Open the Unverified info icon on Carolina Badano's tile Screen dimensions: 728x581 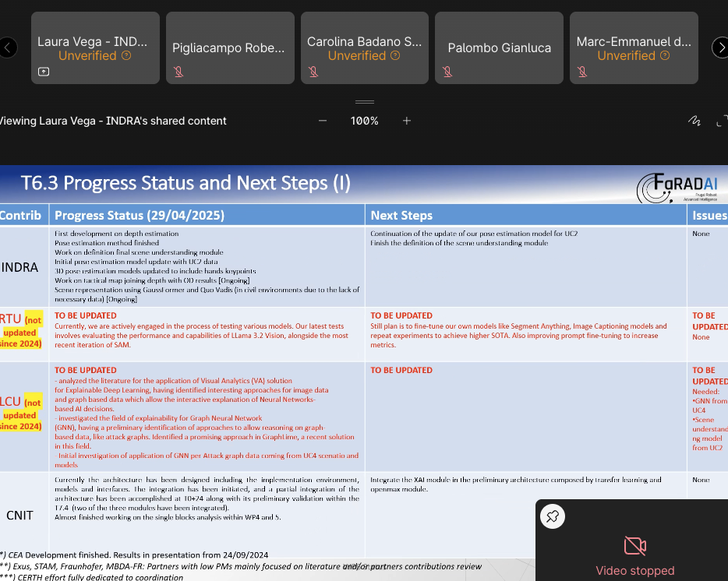395,56
